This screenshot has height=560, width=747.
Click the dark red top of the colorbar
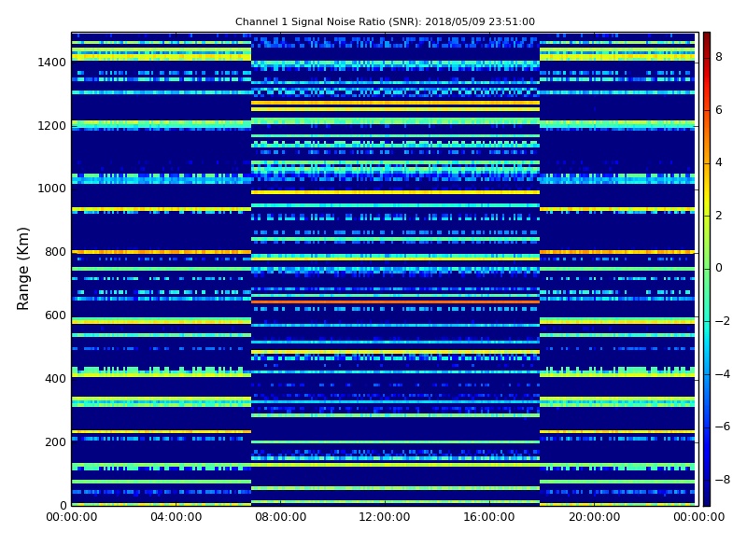707,40
